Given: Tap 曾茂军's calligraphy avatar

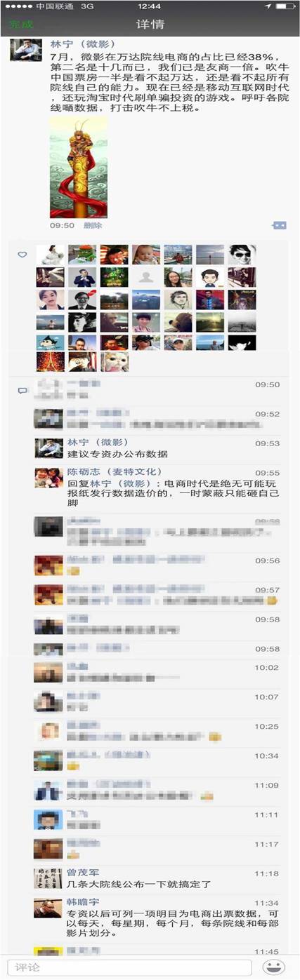Looking at the screenshot, I should click(48, 878).
